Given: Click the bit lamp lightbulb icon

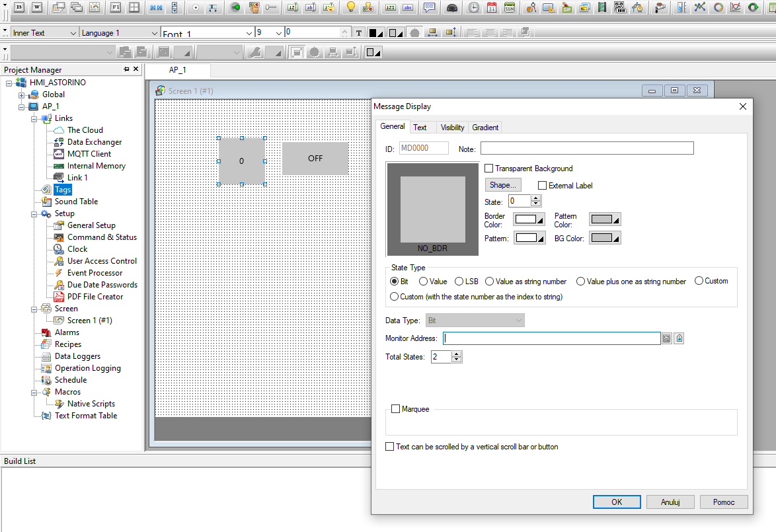Looking at the screenshot, I should coord(351,7).
